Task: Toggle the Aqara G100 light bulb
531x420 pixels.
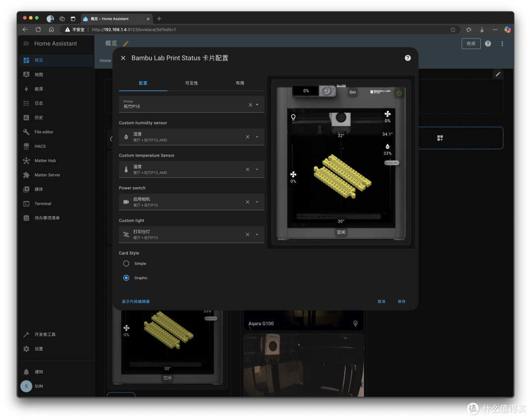Action: click(355, 323)
